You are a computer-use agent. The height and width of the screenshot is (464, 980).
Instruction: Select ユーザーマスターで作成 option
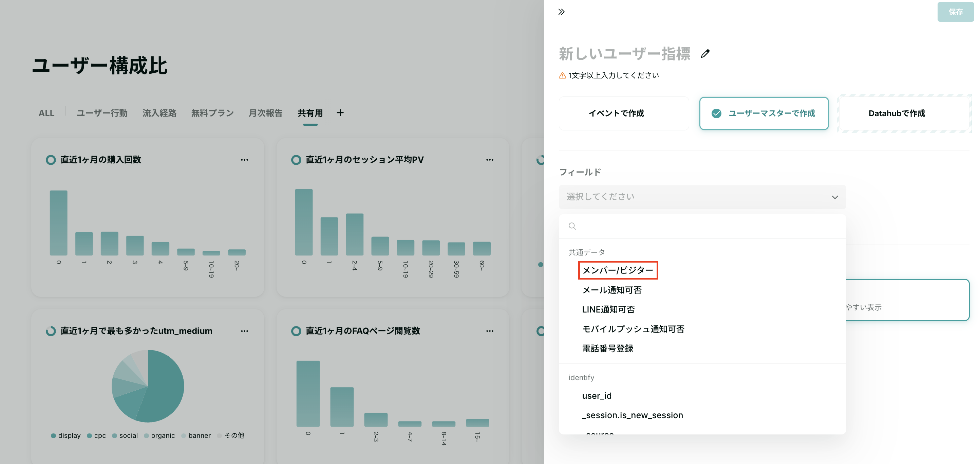(x=764, y=113)
